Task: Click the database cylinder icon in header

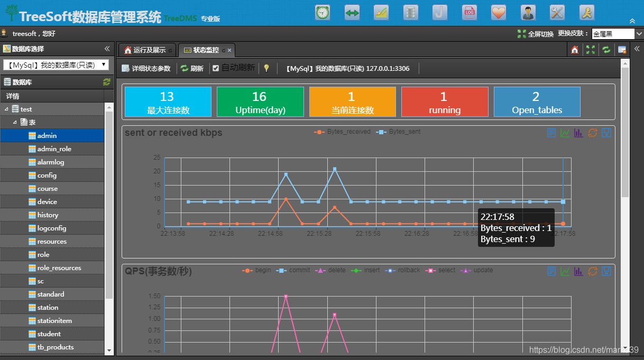Action: [x=410, y=13]
